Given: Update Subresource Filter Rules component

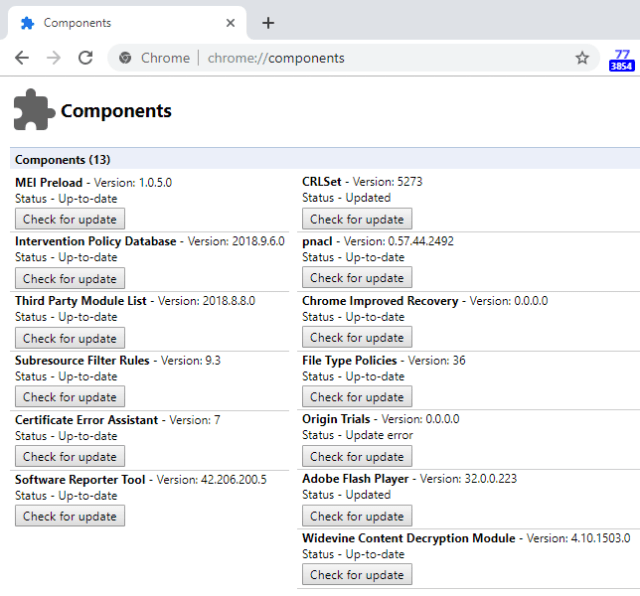Looking at the screenshot, I should click(x=70, y=397).
